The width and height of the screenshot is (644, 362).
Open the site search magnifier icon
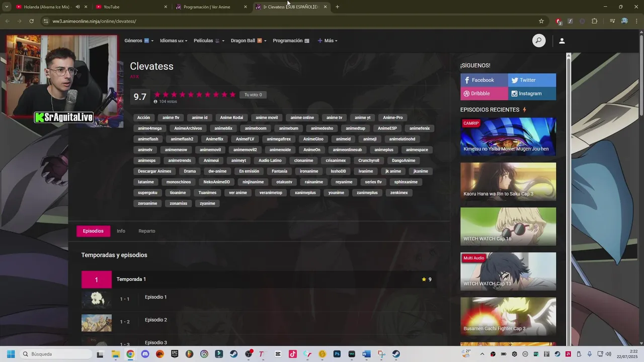click(x=539, y=41)
